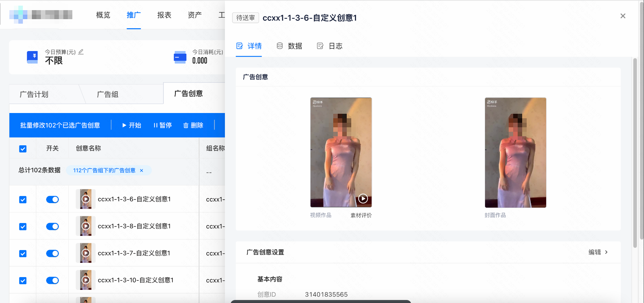
Task: Click the ccxx1-1-3-10 row video thumbnail
Action: pos(85,280)
